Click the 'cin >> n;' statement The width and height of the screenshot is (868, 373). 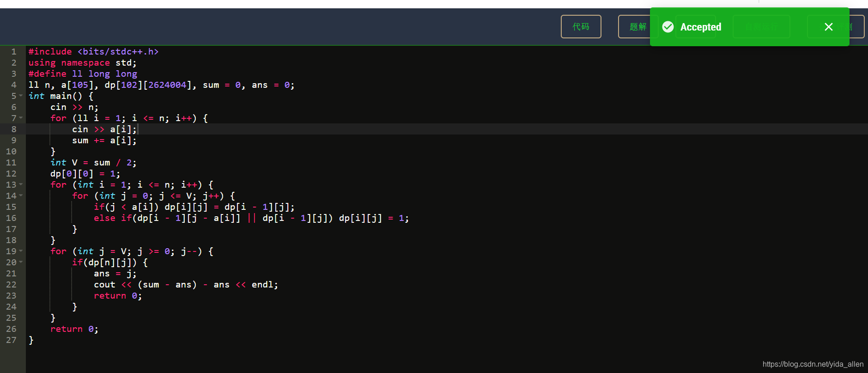pyautogui.click(x=74, y=107)
